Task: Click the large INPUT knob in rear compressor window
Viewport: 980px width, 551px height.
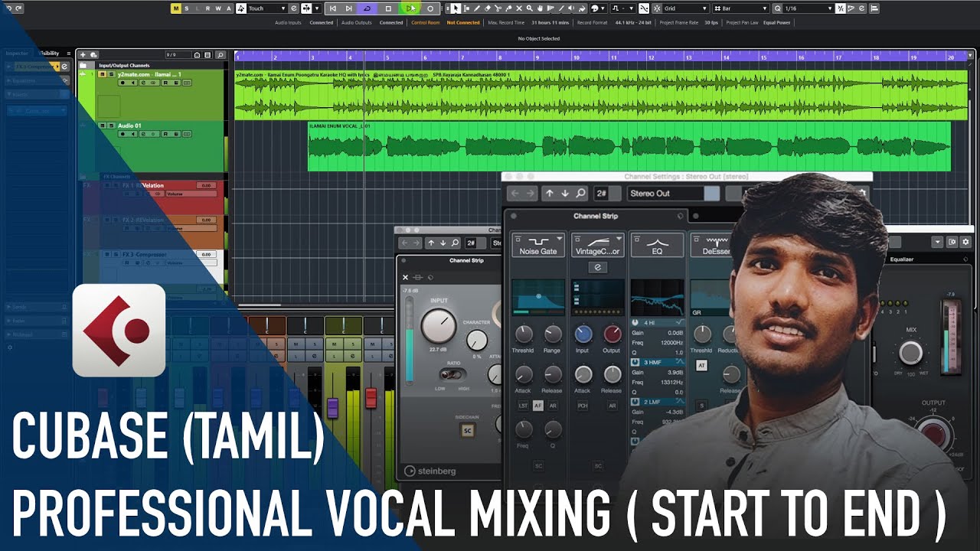Action: click(439, 326)
